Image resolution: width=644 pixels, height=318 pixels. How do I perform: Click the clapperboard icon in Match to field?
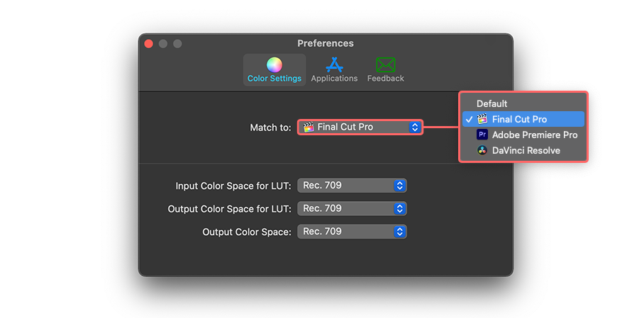coord(309,127)
